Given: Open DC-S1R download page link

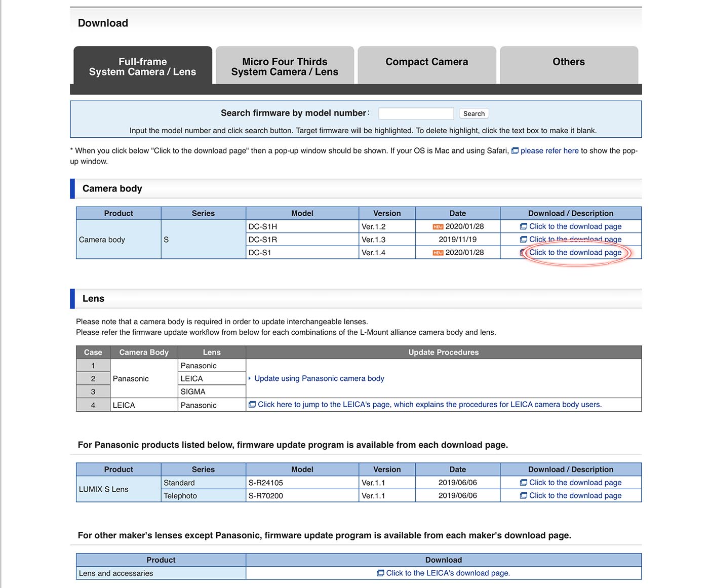Looking at the screenshot, I should pos(575,240).
